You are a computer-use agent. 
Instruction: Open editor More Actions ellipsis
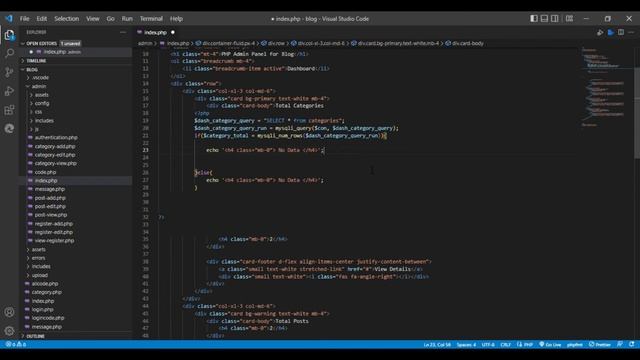tap(631, 32)
